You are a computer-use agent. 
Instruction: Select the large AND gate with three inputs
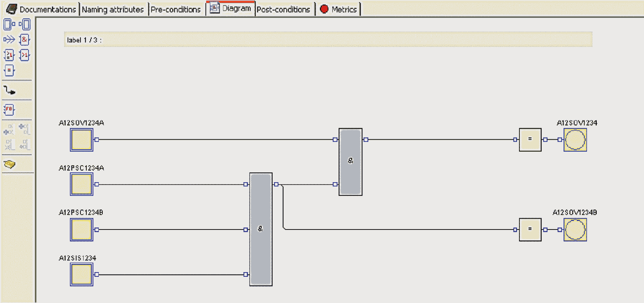260,229
